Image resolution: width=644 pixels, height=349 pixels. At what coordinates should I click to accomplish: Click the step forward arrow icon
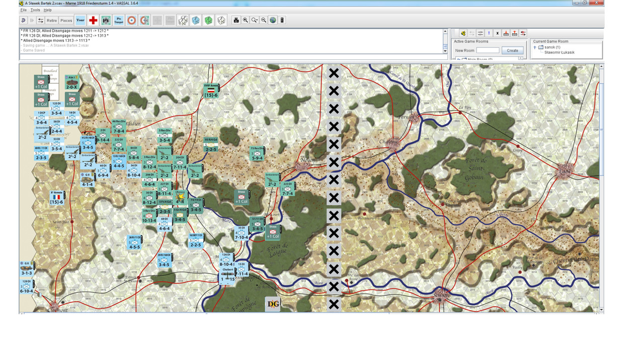(32, 20)
